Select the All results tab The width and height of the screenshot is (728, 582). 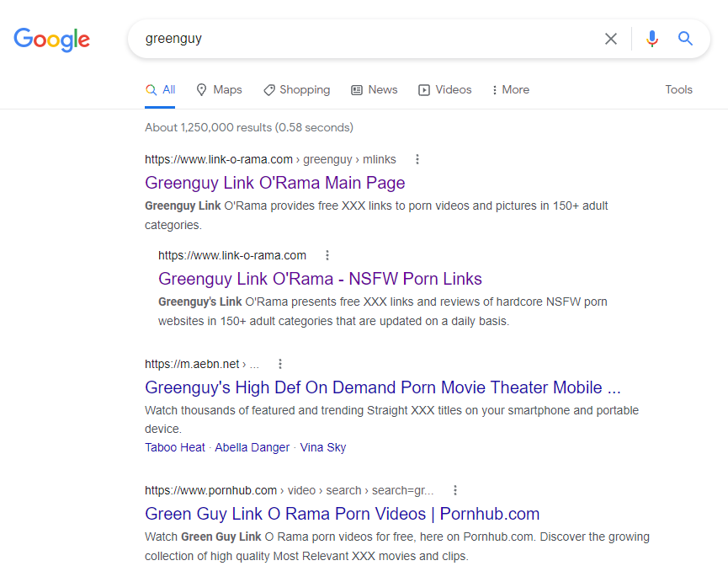(160, 89)
